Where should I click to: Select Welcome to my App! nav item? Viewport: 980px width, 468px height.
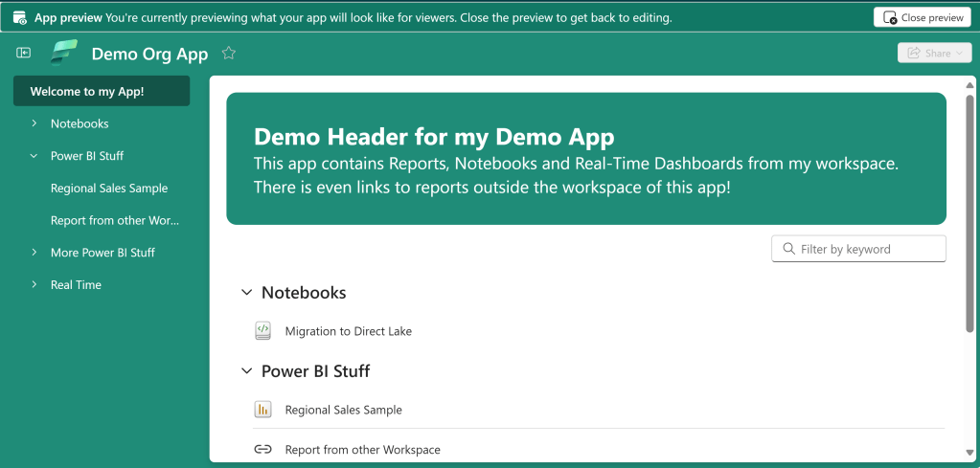[x=102, y=92]
